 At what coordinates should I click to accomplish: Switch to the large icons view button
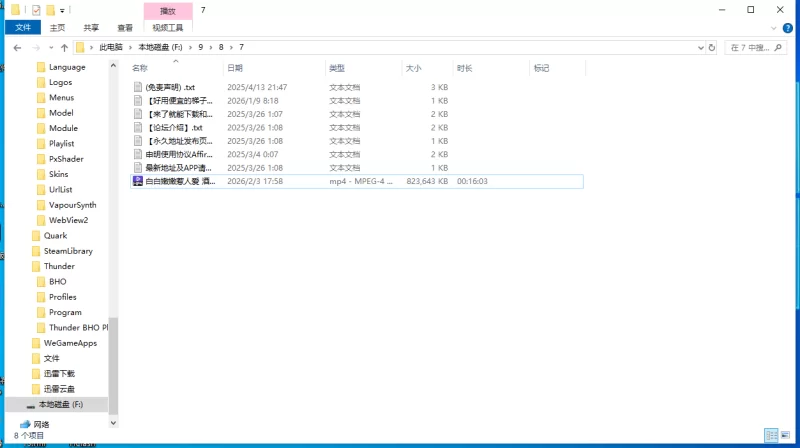(785, 435)
